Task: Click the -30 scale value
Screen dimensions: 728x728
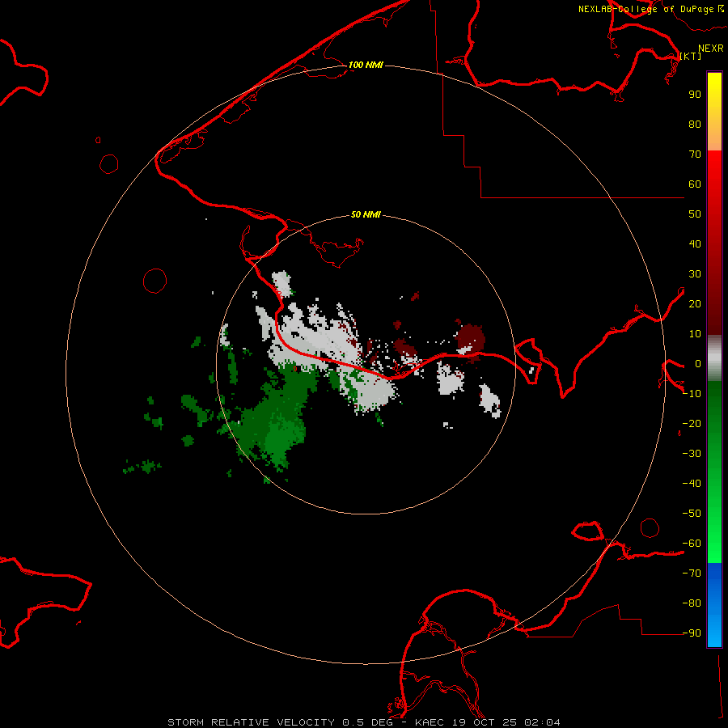Action: 692,454
